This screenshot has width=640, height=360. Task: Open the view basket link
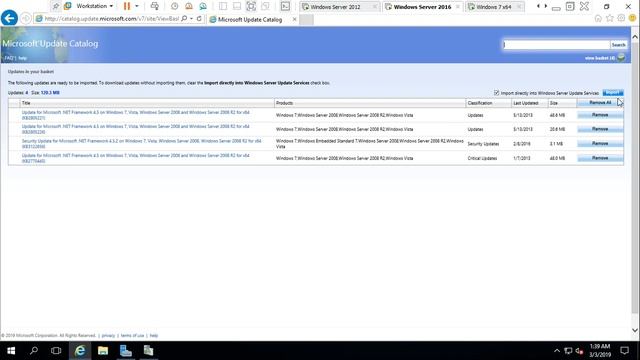point(600,58)
